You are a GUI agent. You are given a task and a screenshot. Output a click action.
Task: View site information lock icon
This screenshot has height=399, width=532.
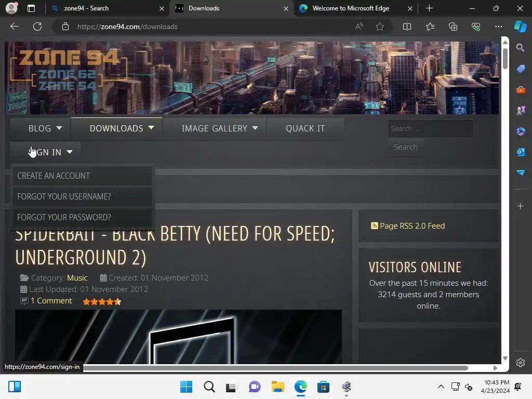tap(65, 26)
